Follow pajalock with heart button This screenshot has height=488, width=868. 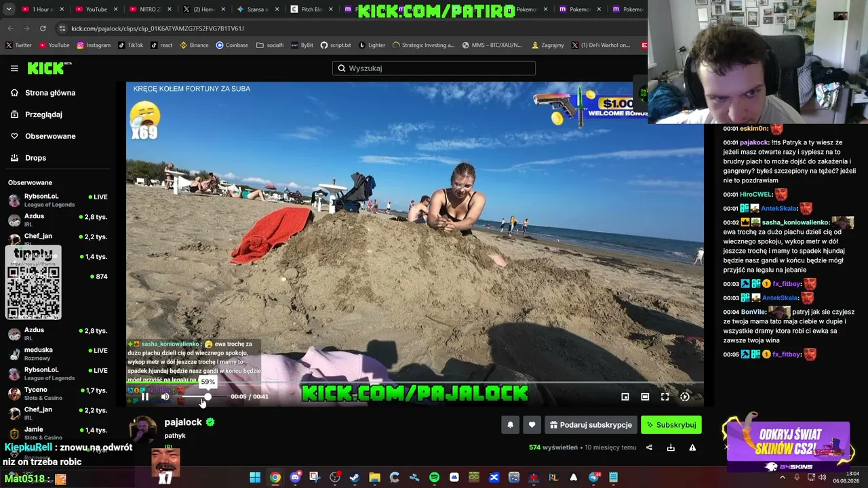coord(532,425)
